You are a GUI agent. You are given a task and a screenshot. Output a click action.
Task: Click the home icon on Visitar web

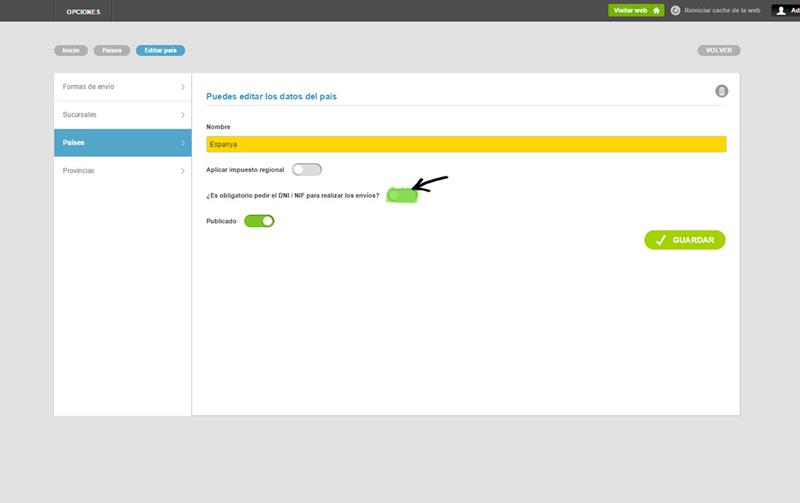point(656,10)
